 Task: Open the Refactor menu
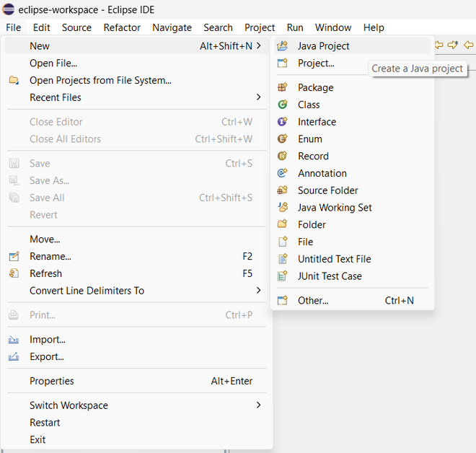122,27
